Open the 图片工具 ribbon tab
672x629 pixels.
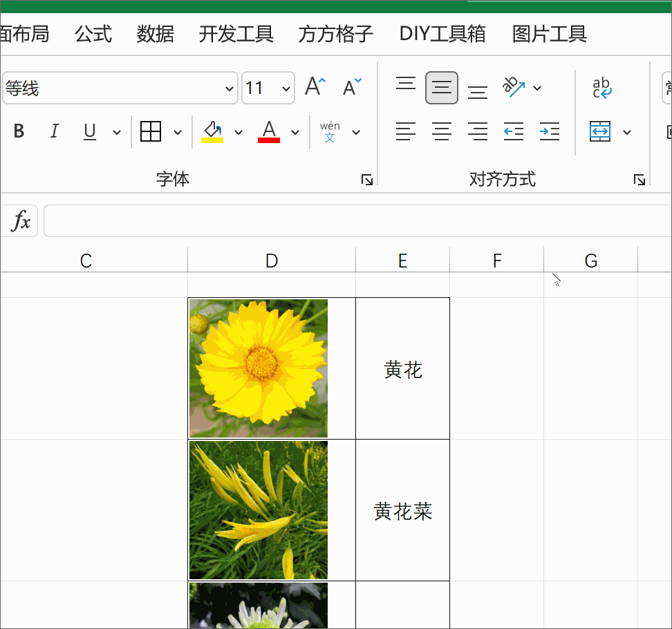tap(550, 35)
